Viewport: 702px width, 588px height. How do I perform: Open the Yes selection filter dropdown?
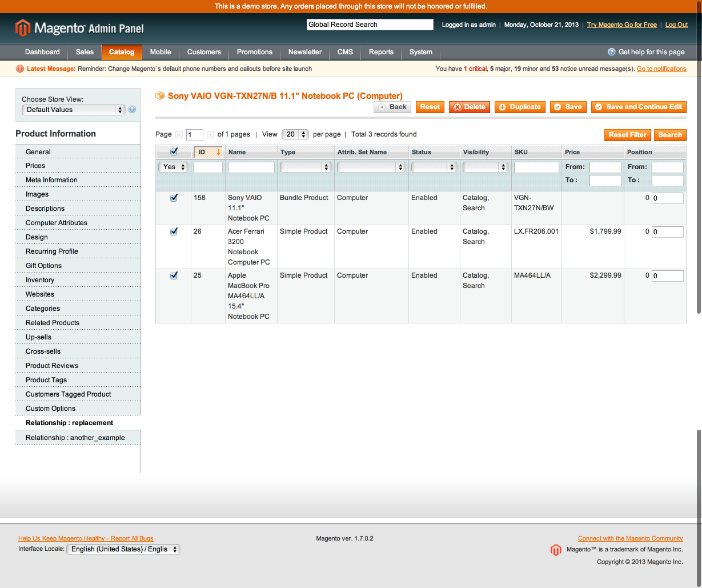(x=173, y=167)
